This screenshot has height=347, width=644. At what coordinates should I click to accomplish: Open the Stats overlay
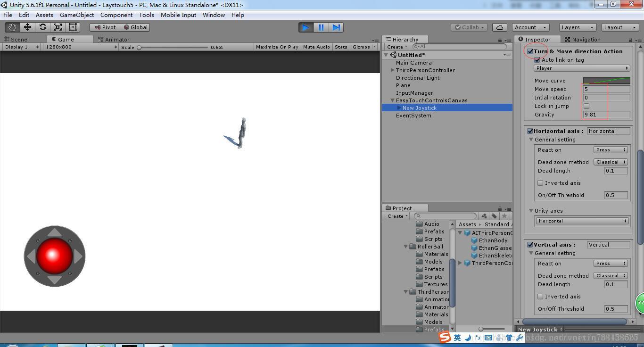(x=341, y=47)
